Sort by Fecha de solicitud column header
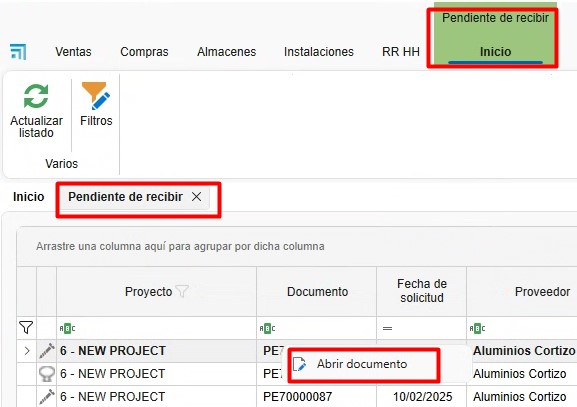 pos(422,291)
